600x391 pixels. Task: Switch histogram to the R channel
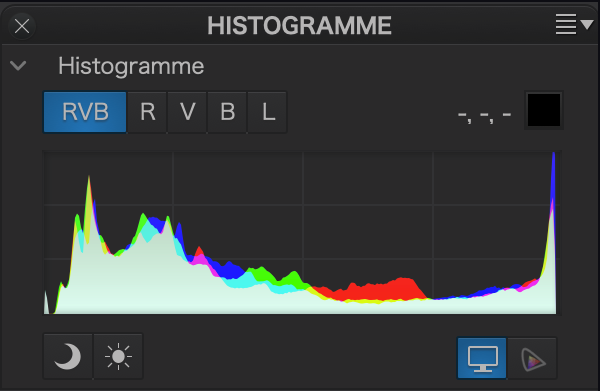click(147, 112)
